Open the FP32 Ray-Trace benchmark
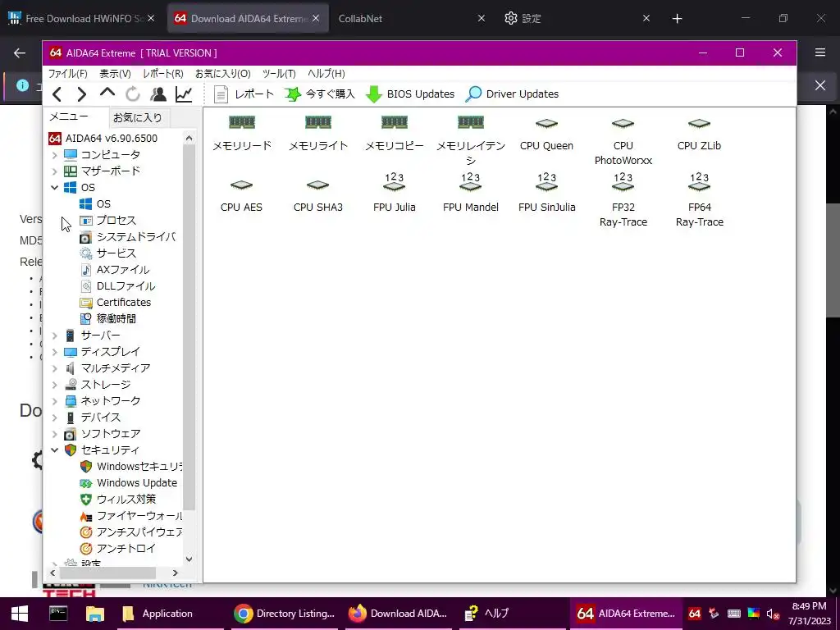 point(623,200)
